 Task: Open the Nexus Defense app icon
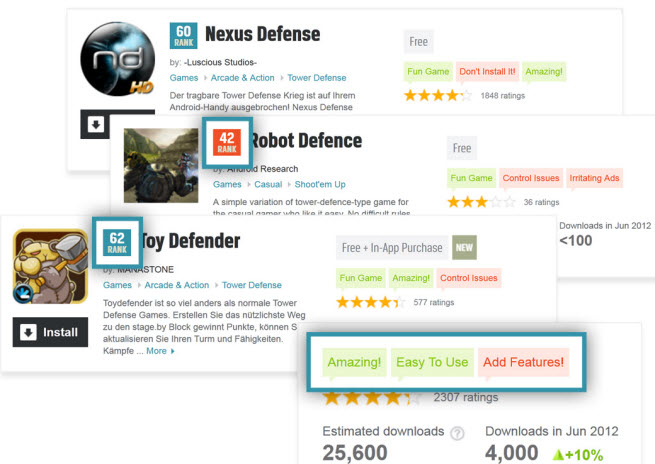tap(117, 59)
